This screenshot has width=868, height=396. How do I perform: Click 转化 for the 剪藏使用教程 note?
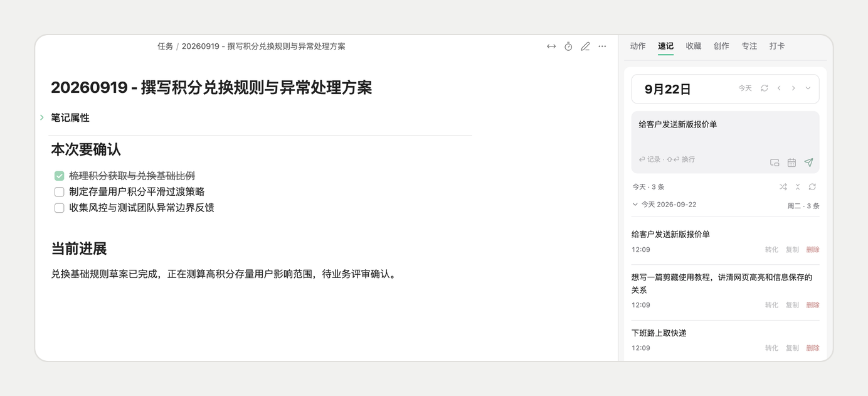771,306
